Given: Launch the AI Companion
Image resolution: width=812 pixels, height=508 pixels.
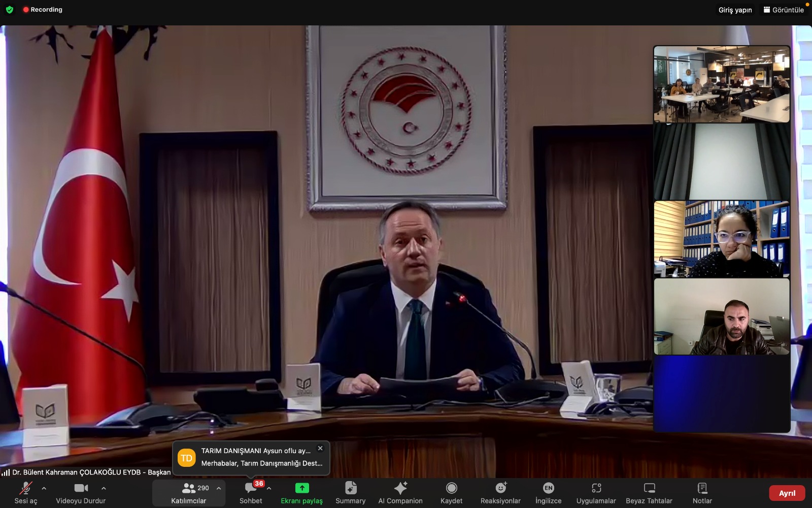Looking at the screenshot, I should click(400, 493).
